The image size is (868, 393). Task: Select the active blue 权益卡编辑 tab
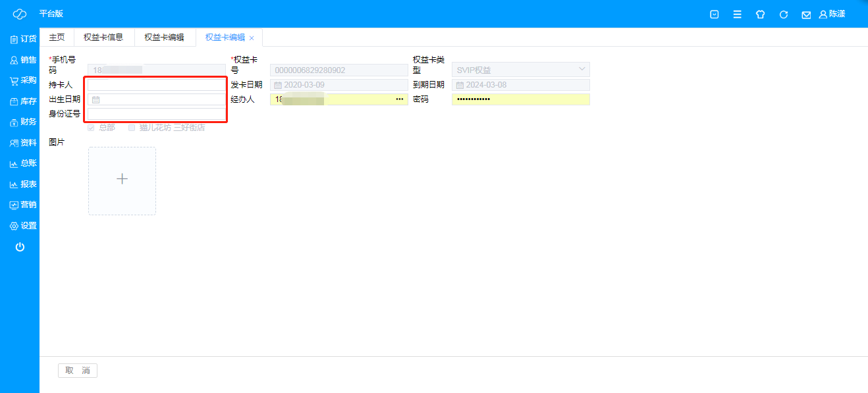[x=225, y=38]
